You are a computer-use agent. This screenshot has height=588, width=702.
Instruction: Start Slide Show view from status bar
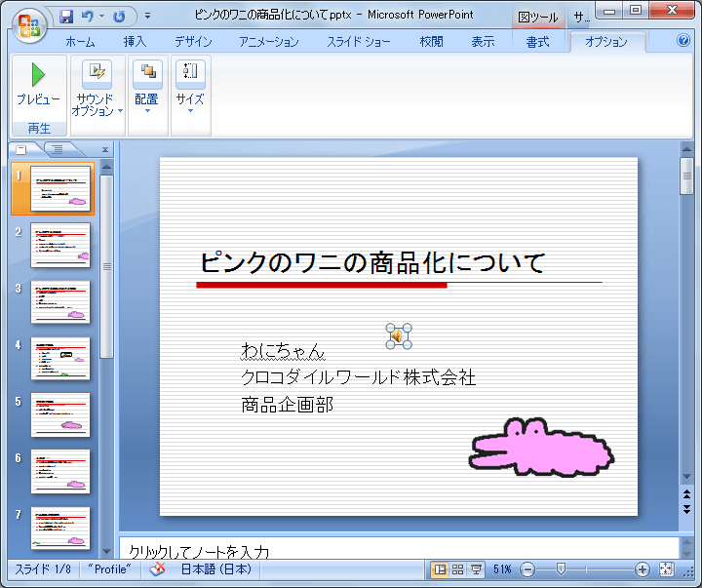tap(476, 569)
